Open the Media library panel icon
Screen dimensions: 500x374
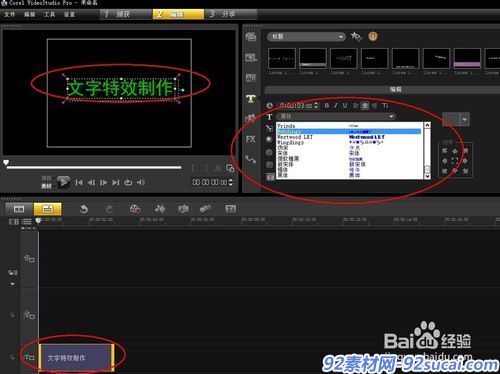(x=251, y=37)
